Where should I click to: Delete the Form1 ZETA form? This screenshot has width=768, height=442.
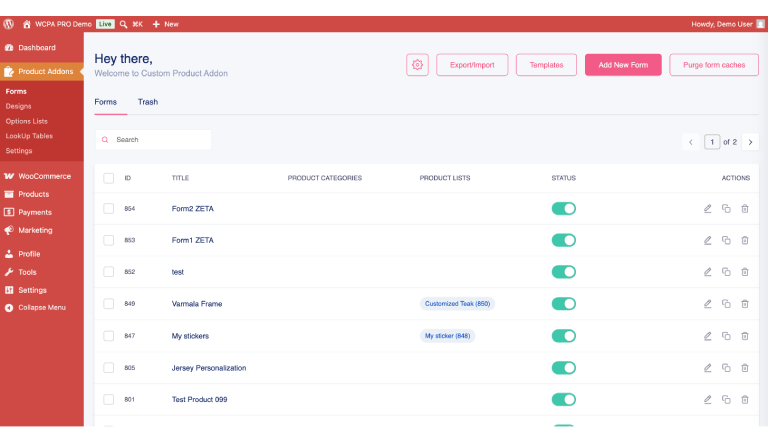coord(744,240)
